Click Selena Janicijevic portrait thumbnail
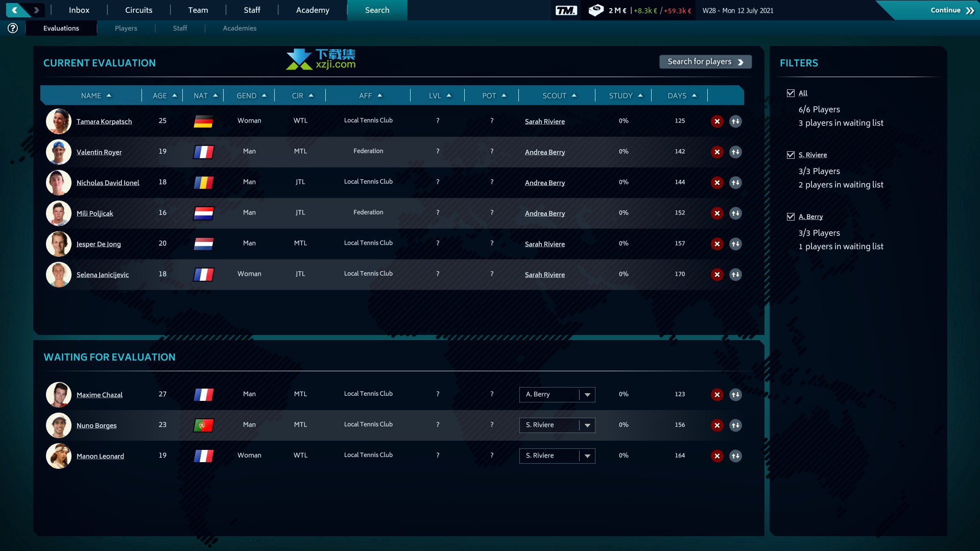The width and height of the screenshot is (980, 551). (59, 274)
